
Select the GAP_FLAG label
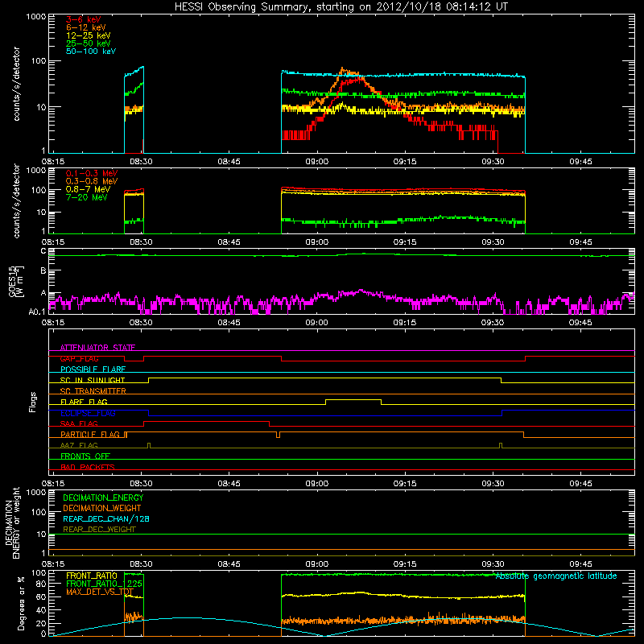(79, 358)
